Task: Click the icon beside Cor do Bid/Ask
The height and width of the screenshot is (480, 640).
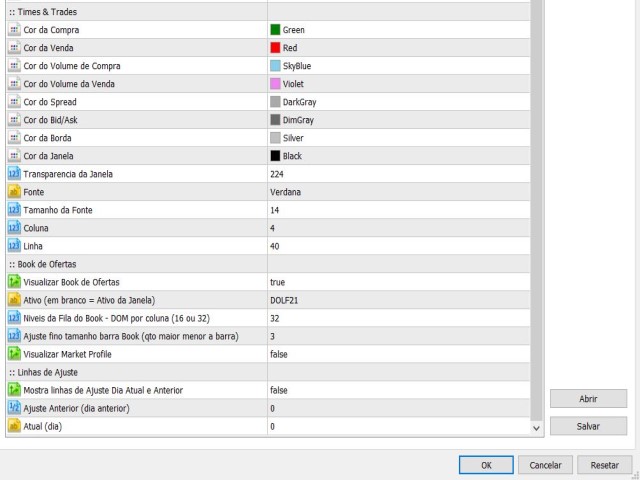Action: tap(14, 120)
